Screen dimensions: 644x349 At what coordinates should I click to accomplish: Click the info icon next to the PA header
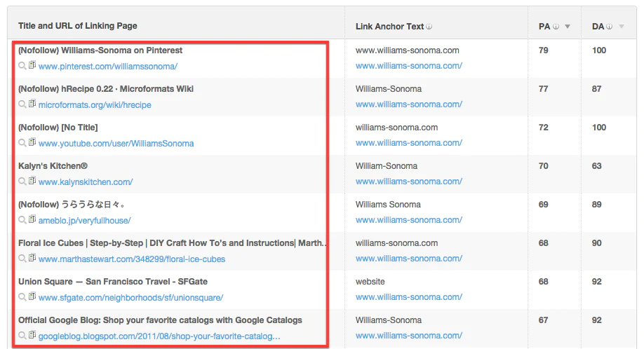point(556,27)
